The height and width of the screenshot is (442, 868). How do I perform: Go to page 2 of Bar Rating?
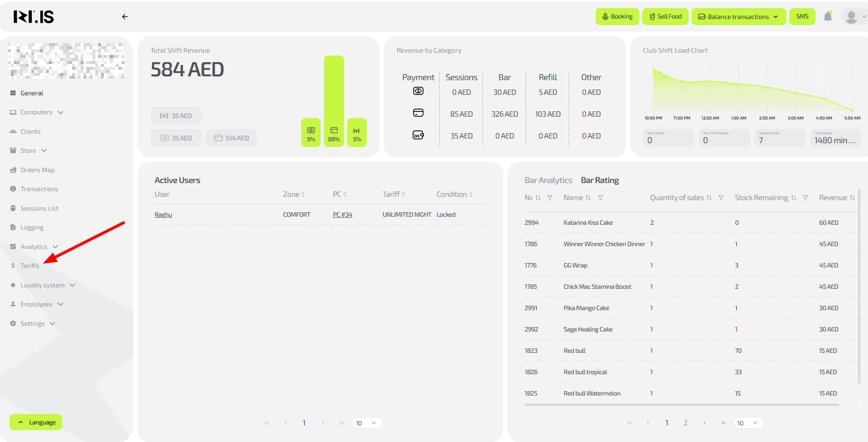click(685, 423)
